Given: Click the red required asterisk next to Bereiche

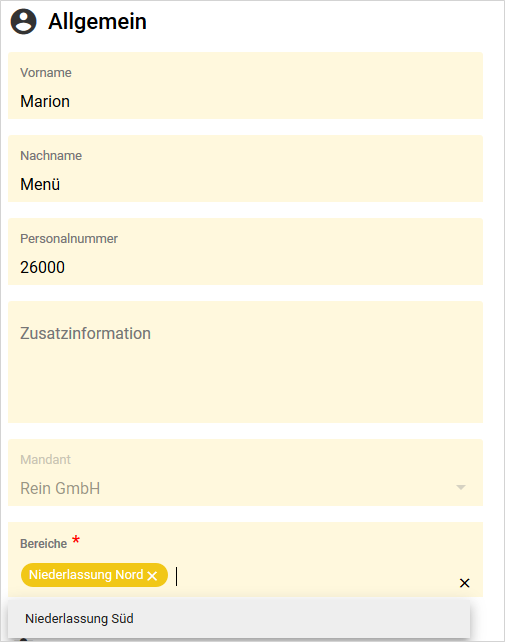Looking at the screenshot, I should [x=76, y=540].
